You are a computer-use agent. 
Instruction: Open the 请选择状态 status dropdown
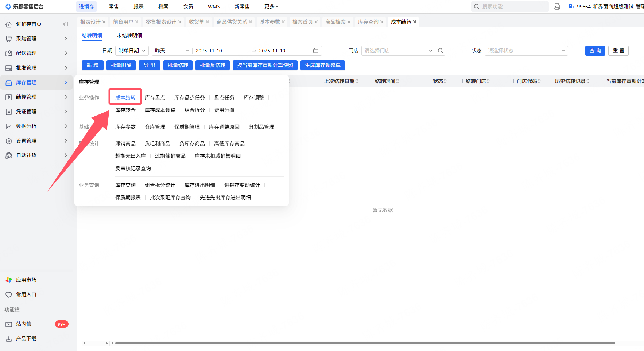pyautogui.click(x=526, y=51)
